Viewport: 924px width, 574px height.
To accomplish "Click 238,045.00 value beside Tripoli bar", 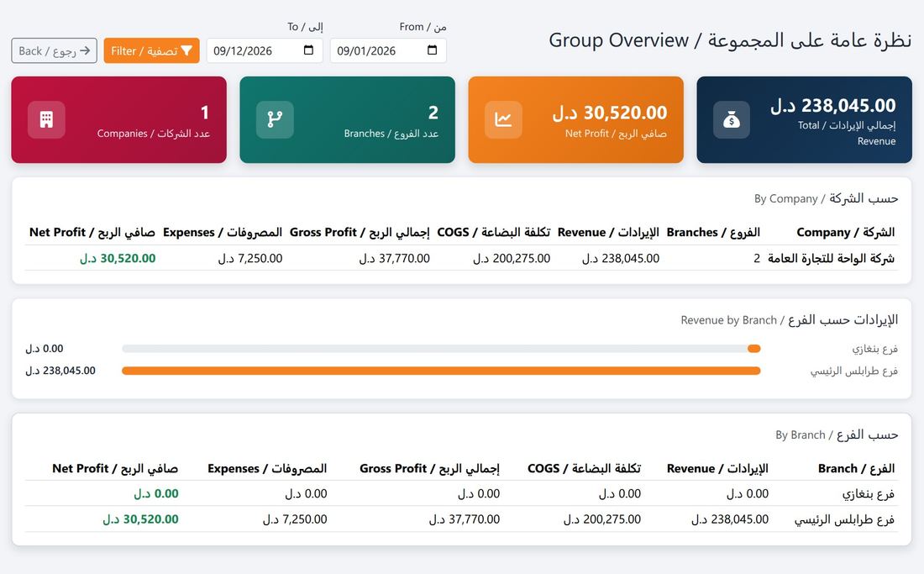I will pyautogui.click(x=60, y=371).
